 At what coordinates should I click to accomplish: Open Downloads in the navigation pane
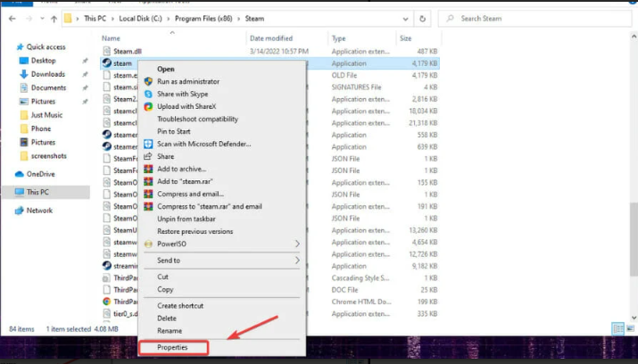point(47,74)
